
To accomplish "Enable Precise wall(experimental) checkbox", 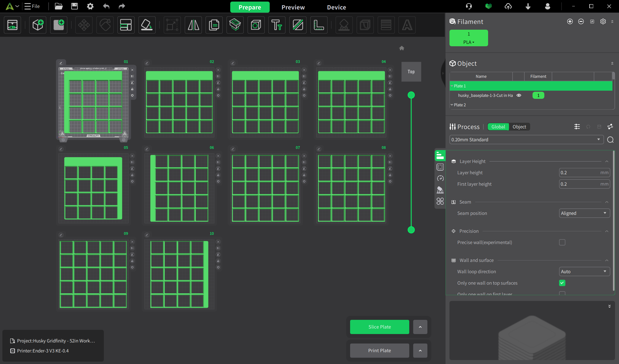I will tap(562, 242).
